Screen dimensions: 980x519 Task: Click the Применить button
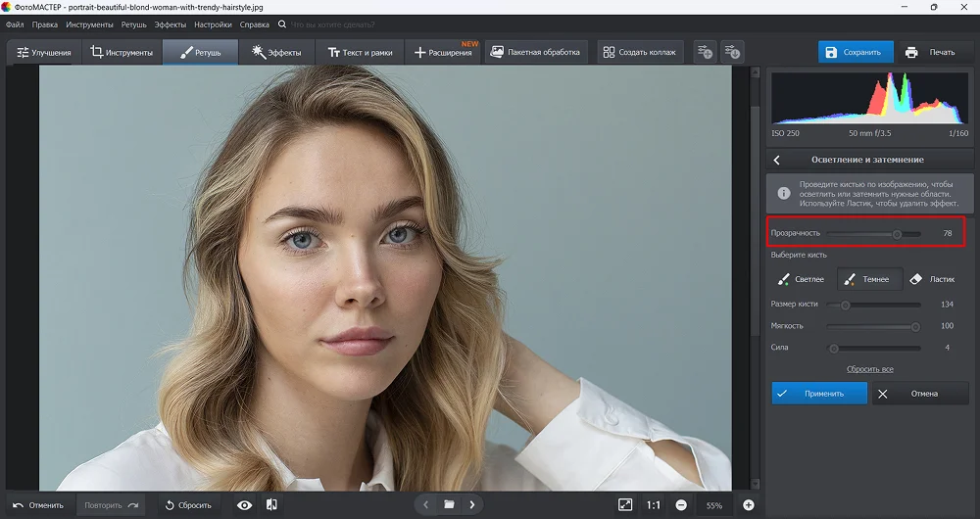(x=819, y=394)
